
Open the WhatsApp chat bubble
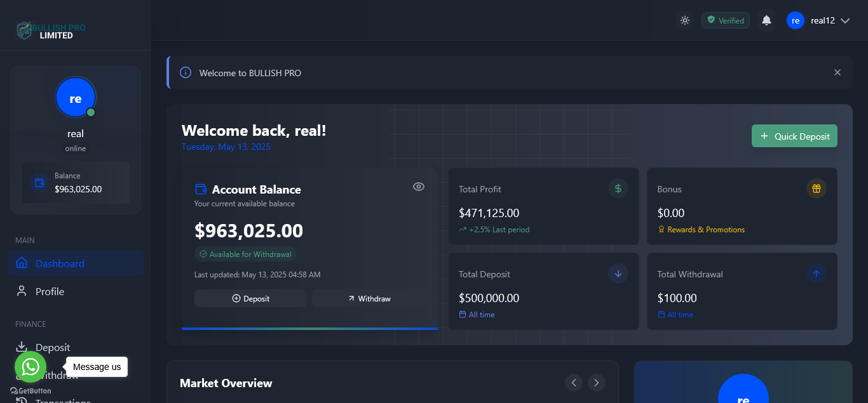coord(30,366)
